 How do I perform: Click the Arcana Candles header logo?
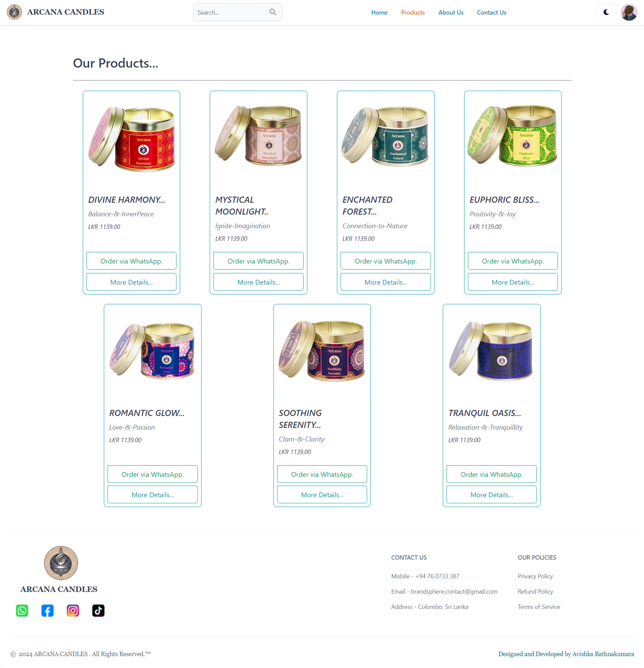14,12
